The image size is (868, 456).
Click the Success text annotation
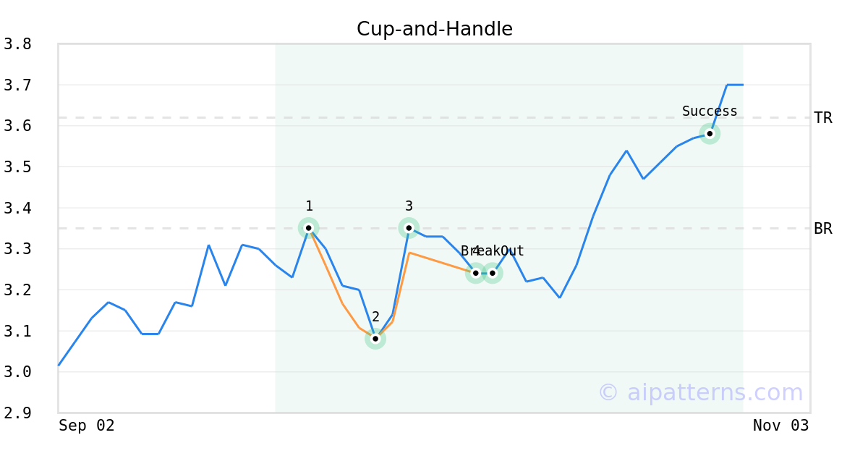coord(710,111)
